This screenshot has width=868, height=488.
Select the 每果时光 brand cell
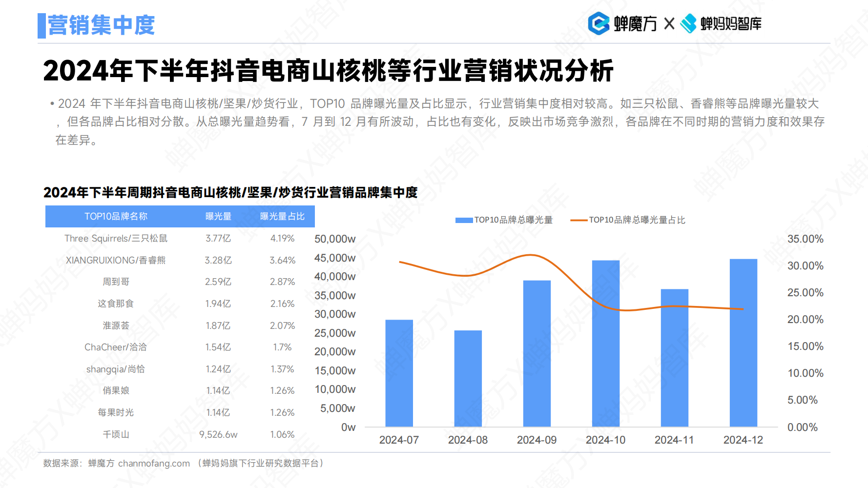pyautogui.click(x=116, y=412)
